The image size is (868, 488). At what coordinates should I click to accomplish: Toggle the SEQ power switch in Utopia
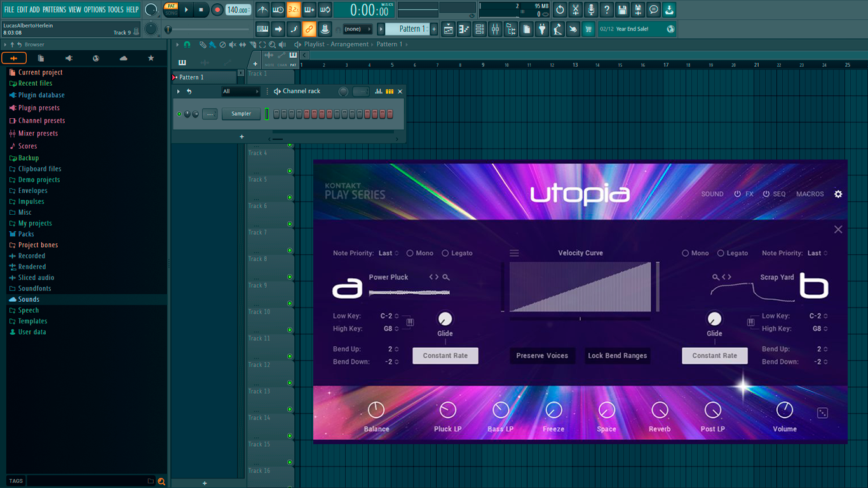click(x=766, y=194)
